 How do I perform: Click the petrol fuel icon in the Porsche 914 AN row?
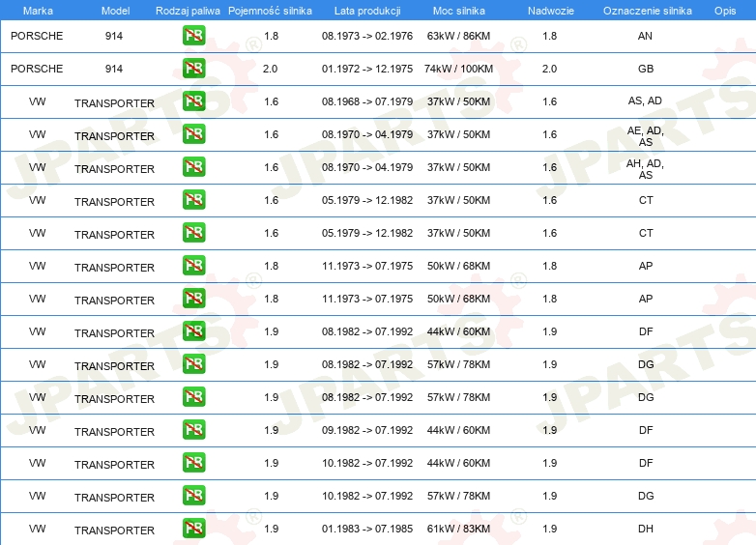click(x=193, y=35)
